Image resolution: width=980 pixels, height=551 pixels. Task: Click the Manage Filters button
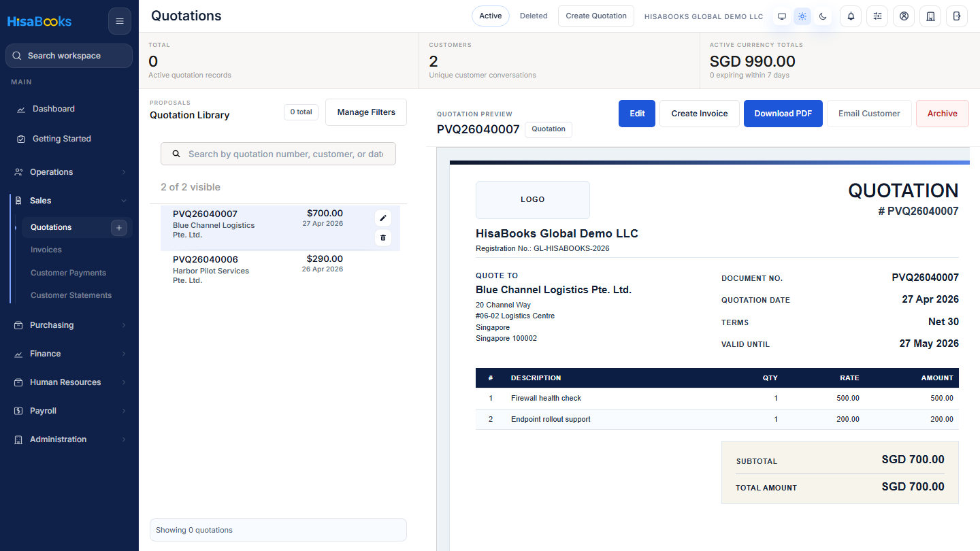366,112
